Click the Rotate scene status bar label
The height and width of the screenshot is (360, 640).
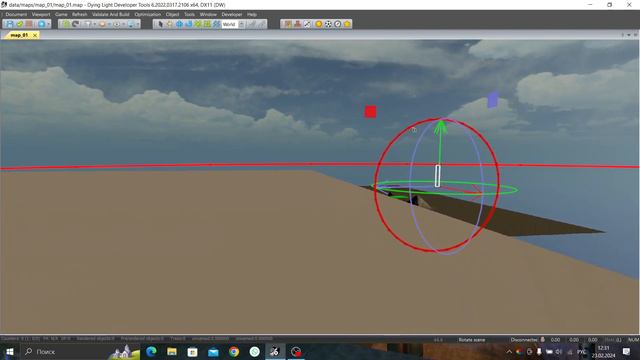pyautogui.click(x=471, y=340)
